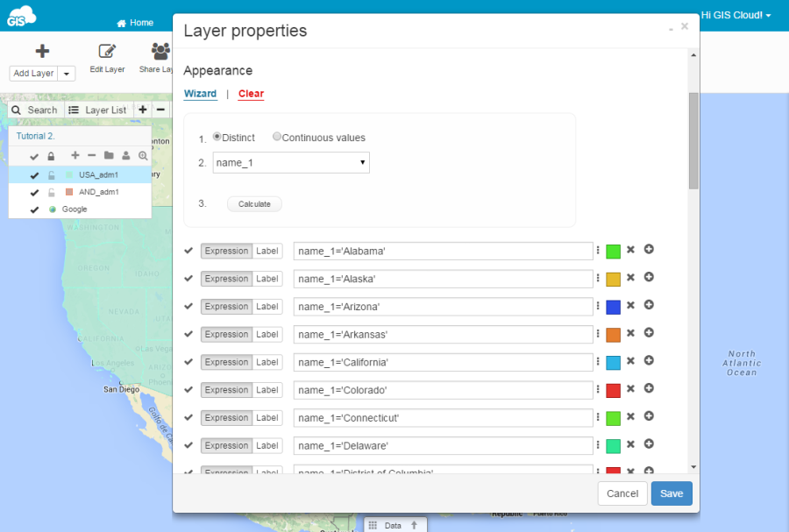Click the name_1='Arkansas' expression field
Image resolution: width=789 pixels, height=532 pixels.
(x=443, y=335)
